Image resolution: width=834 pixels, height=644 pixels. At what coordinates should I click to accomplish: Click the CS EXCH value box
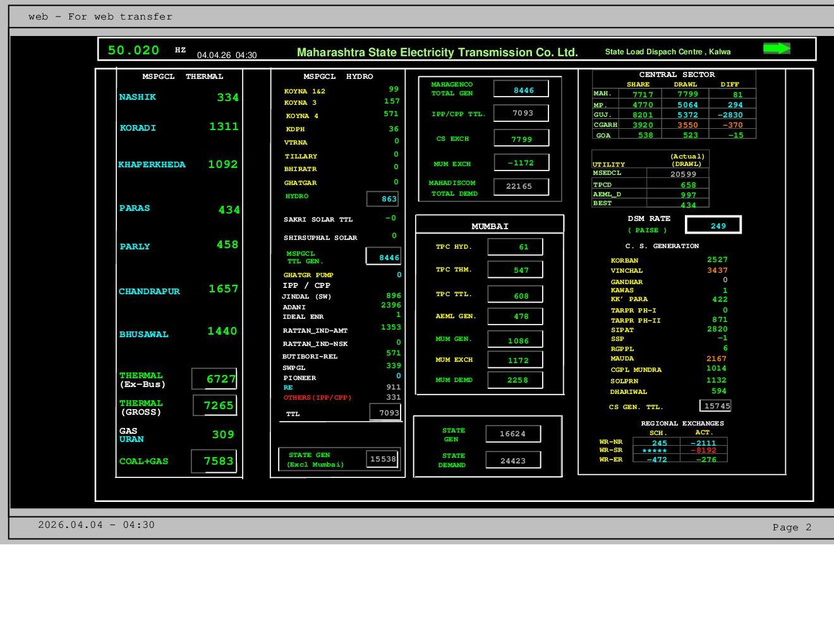521,139
